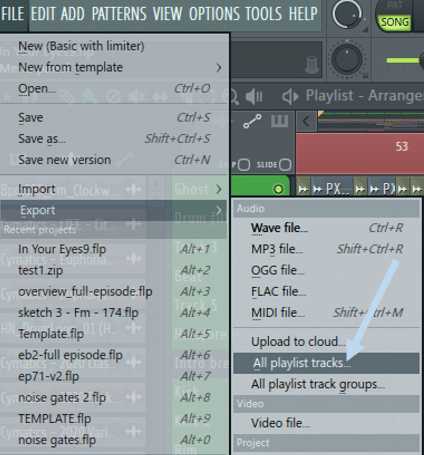
Task: Click the green track mute LED
Action: [278, 189]
